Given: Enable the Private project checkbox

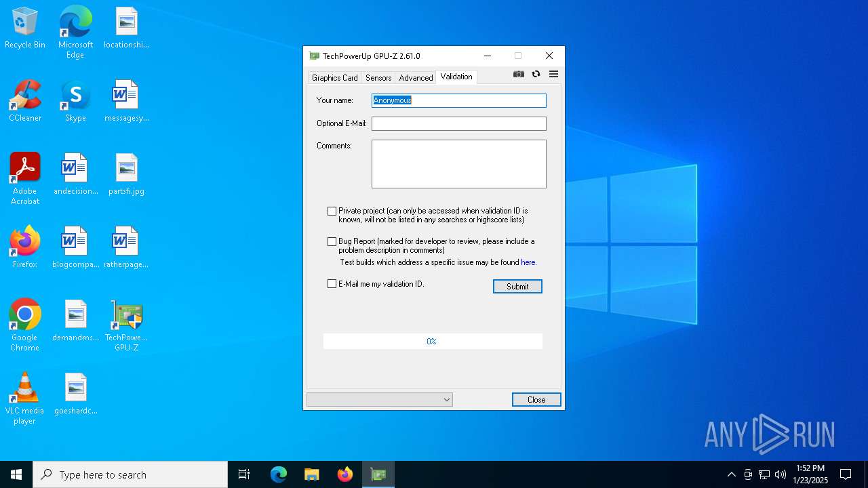Looking at the screenshot, I should 332,211.
